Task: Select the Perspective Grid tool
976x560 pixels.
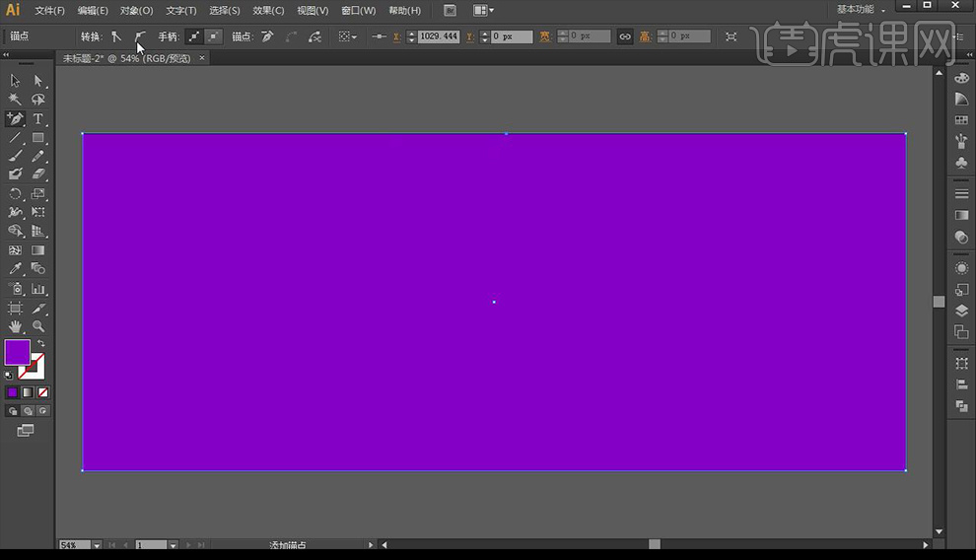Action: [x=38, y=231]
